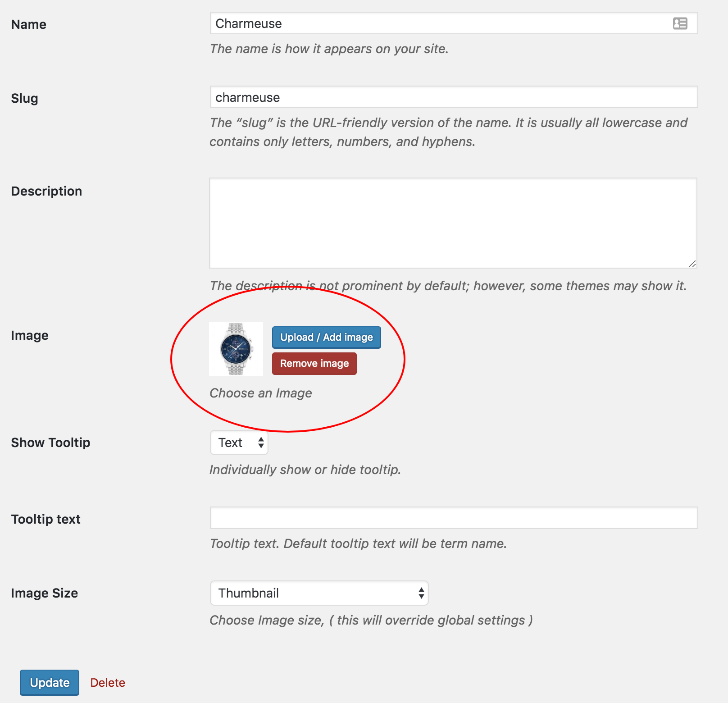Open the Show Tooltip dropdown
728x703 pixels.
[x=239, y=443]
